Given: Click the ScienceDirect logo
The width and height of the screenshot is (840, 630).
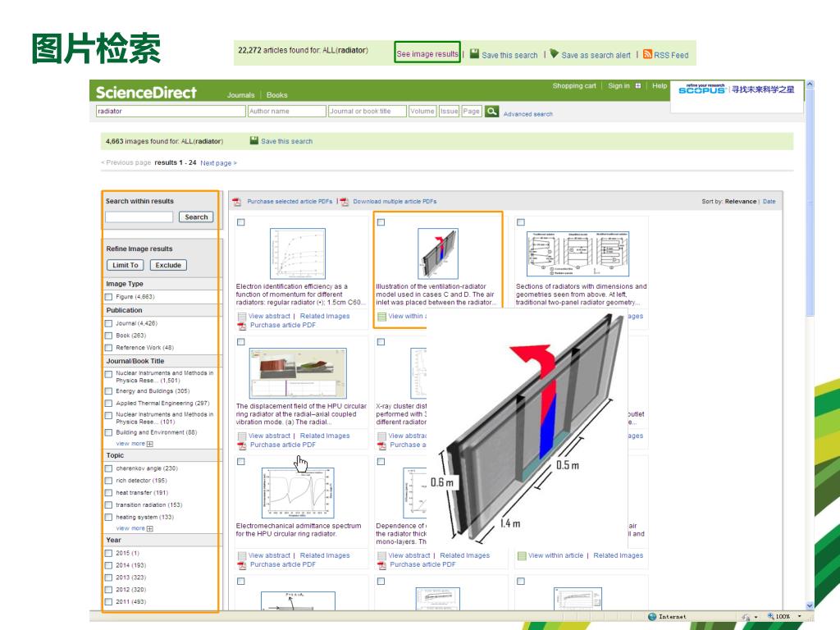Looking at the screenshot, I should tap(146, 93).
